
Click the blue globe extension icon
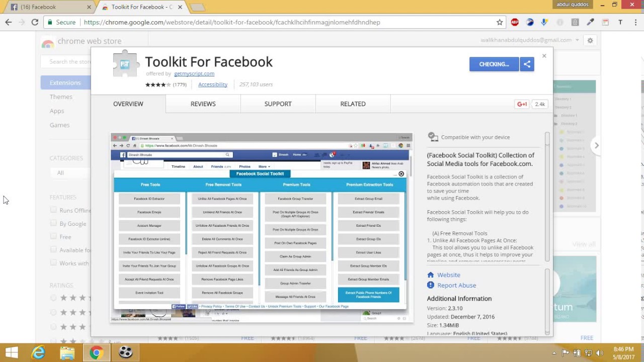(x=530, y=22)
